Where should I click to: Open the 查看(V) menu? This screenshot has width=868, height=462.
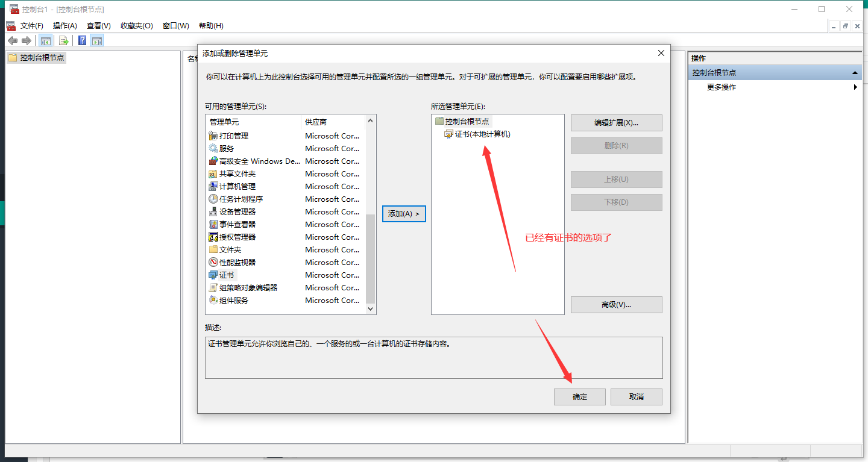(98, 26)
